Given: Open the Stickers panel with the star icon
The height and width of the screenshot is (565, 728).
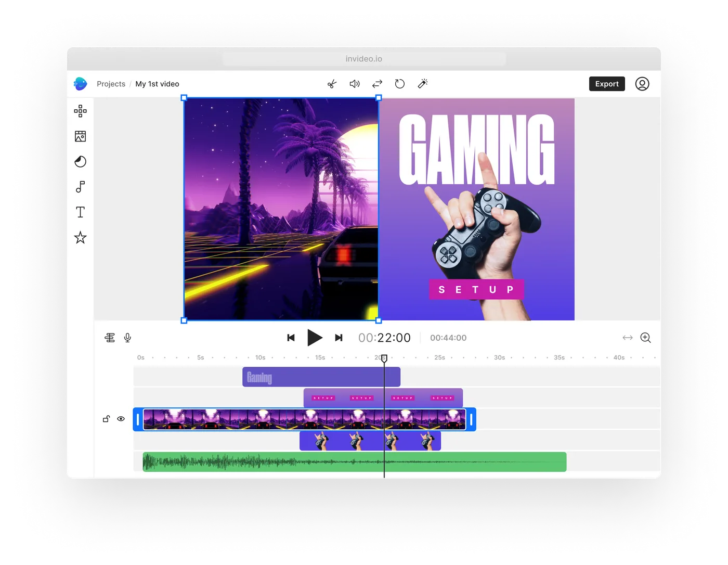Looking at the screenshot, I should coord(81,237).
